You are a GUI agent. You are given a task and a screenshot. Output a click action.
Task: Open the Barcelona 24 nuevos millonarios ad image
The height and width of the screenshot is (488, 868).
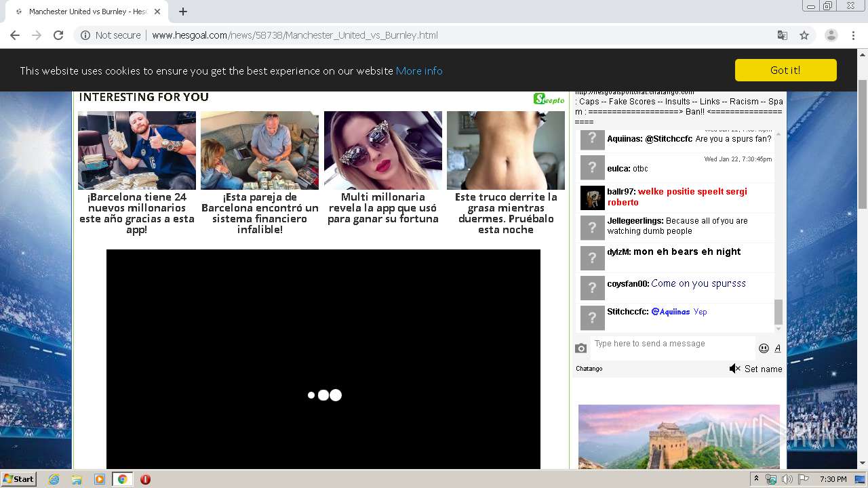tap(137, 150)
